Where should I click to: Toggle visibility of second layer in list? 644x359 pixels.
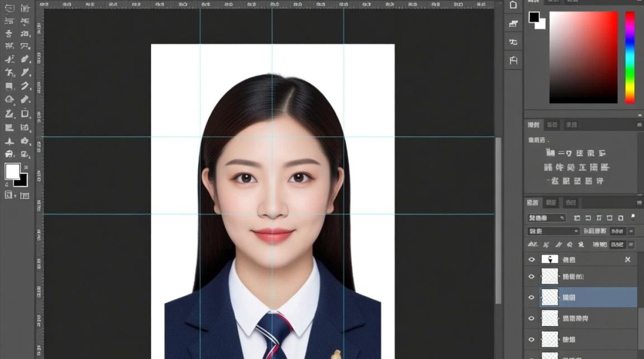click(531, 277)
